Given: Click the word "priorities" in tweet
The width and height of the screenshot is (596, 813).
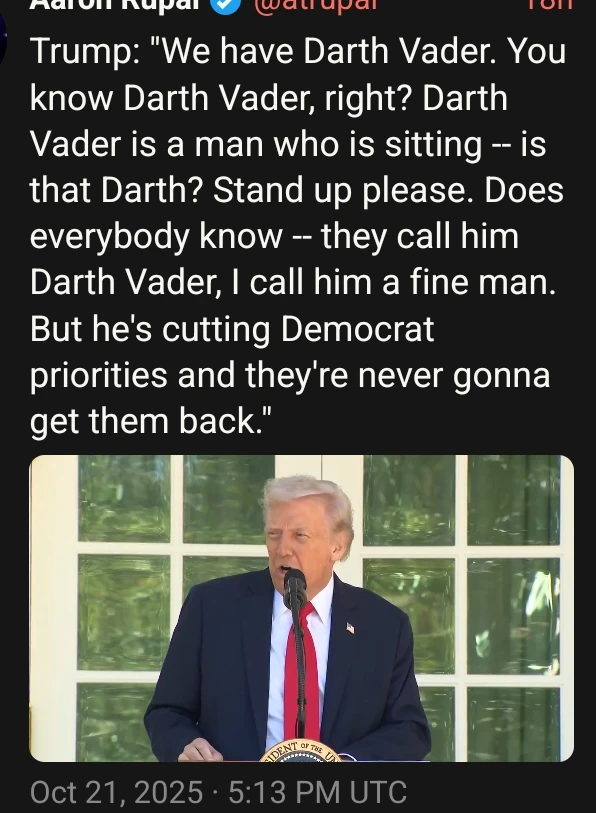Looking at the screenshot, I should (99, 376).
